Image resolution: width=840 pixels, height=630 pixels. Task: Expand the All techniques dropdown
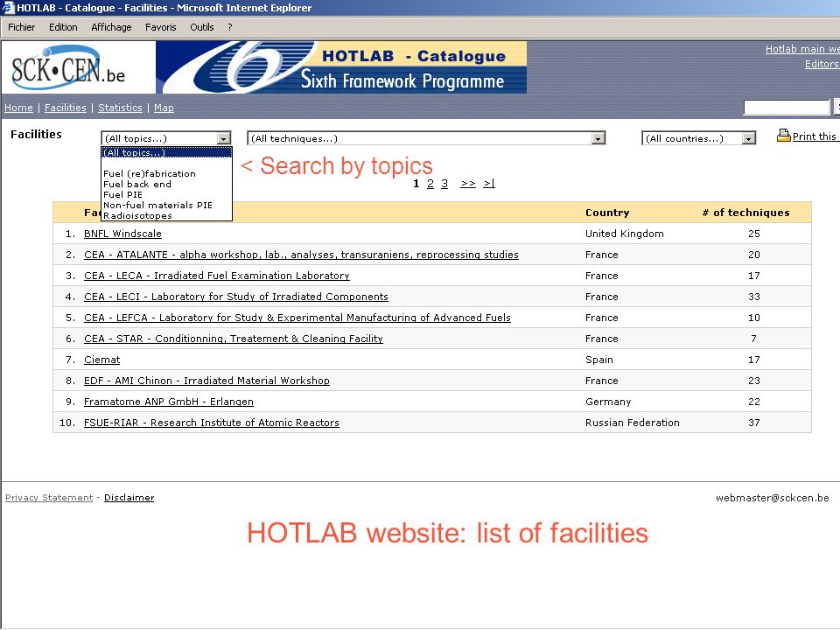point(598,138)
